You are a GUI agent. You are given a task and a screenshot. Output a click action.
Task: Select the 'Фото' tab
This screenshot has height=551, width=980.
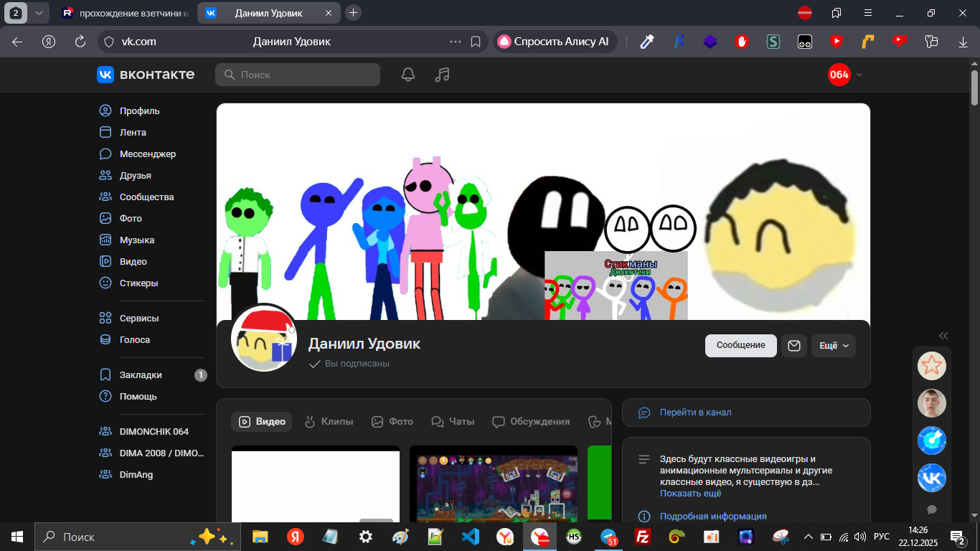pos(392,422)
